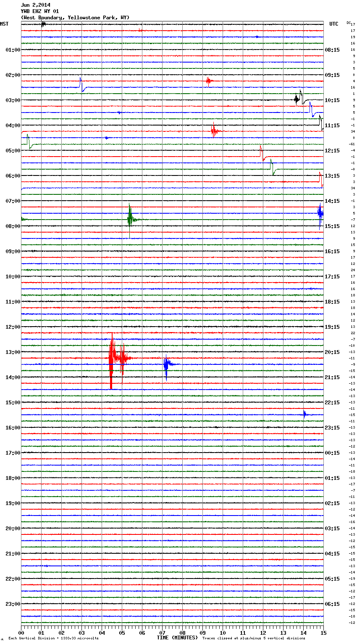Click the '17:15' UTC time label
The height and width of the screenshot is (644, 357).
coord(332,277)
